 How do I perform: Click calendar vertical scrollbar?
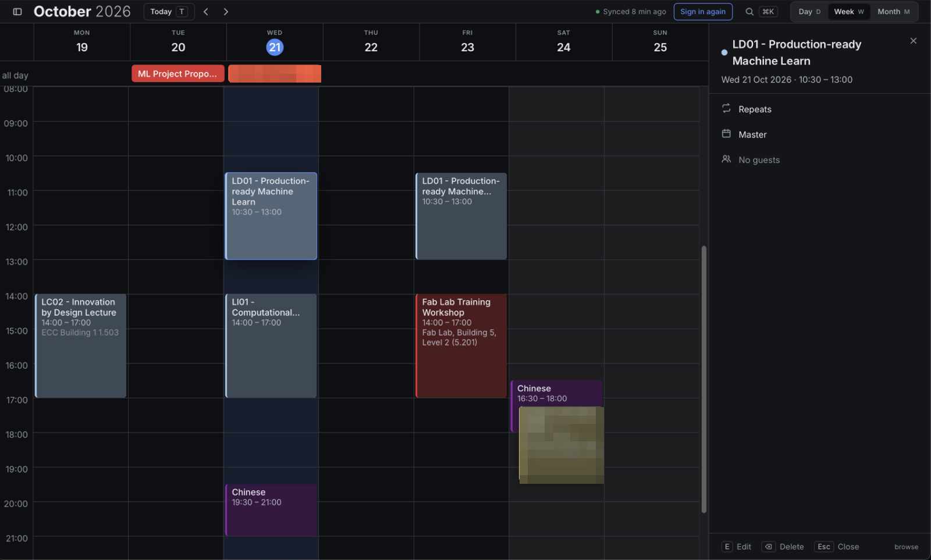(704, 379)
